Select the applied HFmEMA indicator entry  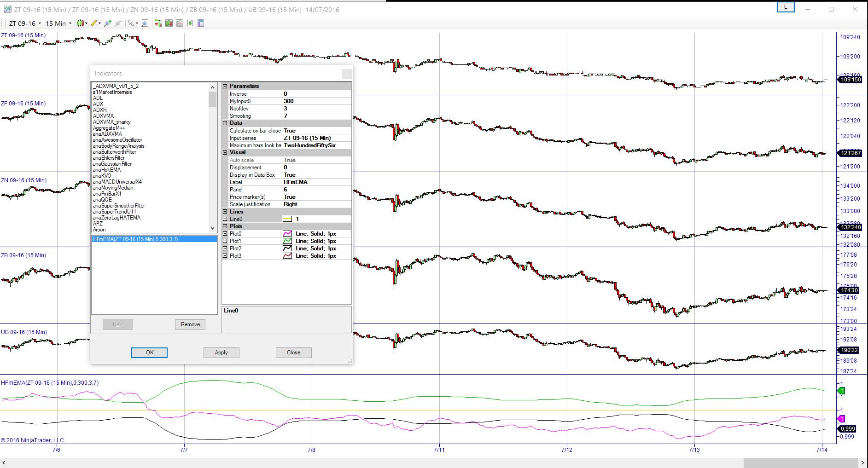(154, 239)
